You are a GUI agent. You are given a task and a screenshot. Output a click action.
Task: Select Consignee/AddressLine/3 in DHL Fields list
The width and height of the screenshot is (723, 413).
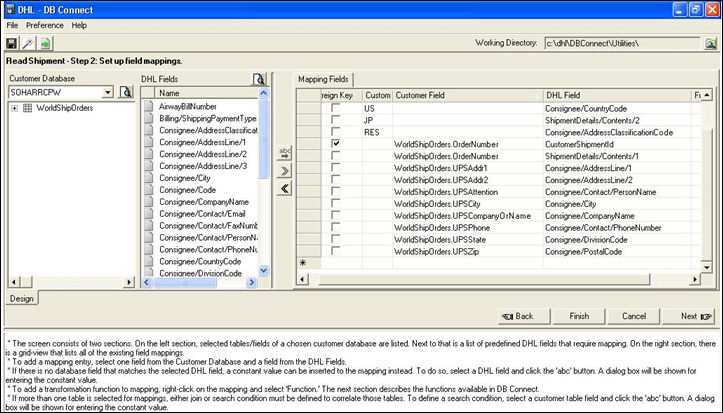pos(203,166)
